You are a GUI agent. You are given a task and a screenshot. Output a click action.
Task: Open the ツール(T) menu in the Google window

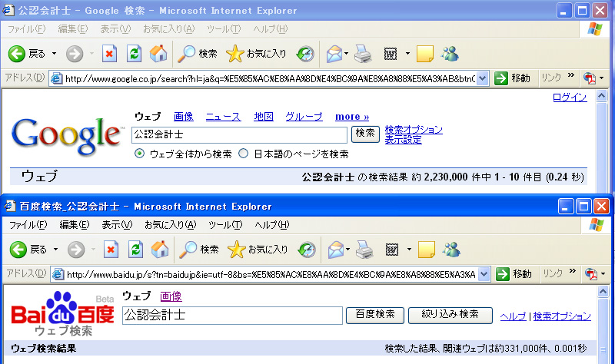(x=224, y=29)
